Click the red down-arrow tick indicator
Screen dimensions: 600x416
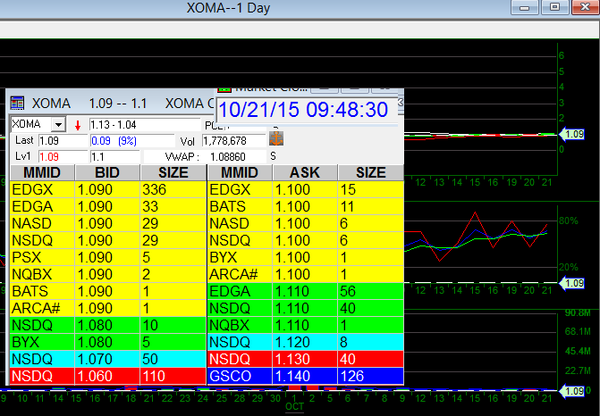pos(77,124)
